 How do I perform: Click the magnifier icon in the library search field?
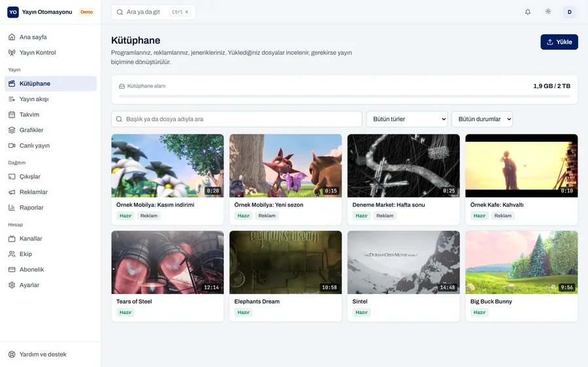tap(119, 119)
